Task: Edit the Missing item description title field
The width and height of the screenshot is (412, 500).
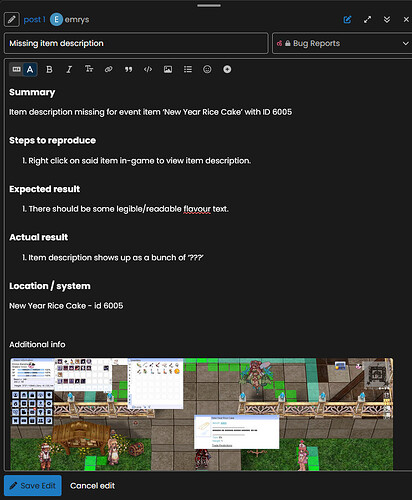Action: point(136,43)
